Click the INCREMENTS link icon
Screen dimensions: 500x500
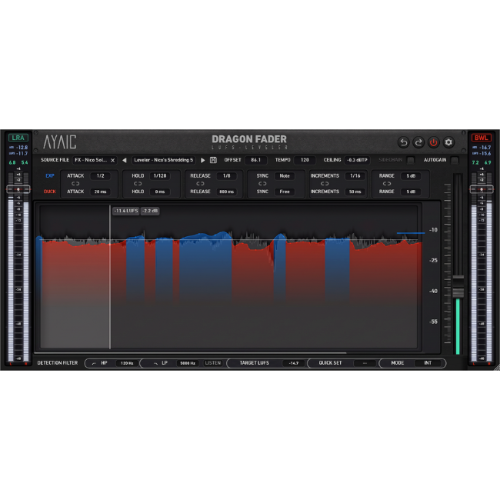click(325, 184)
